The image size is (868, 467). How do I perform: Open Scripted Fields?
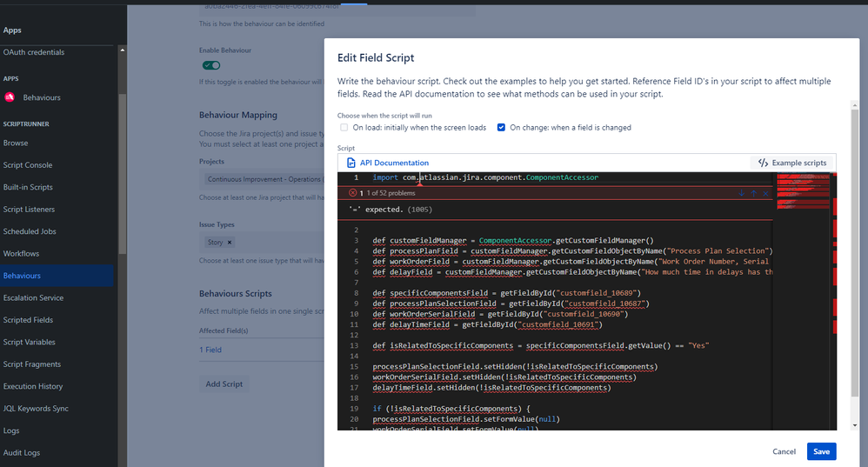[x=28, y=320]
